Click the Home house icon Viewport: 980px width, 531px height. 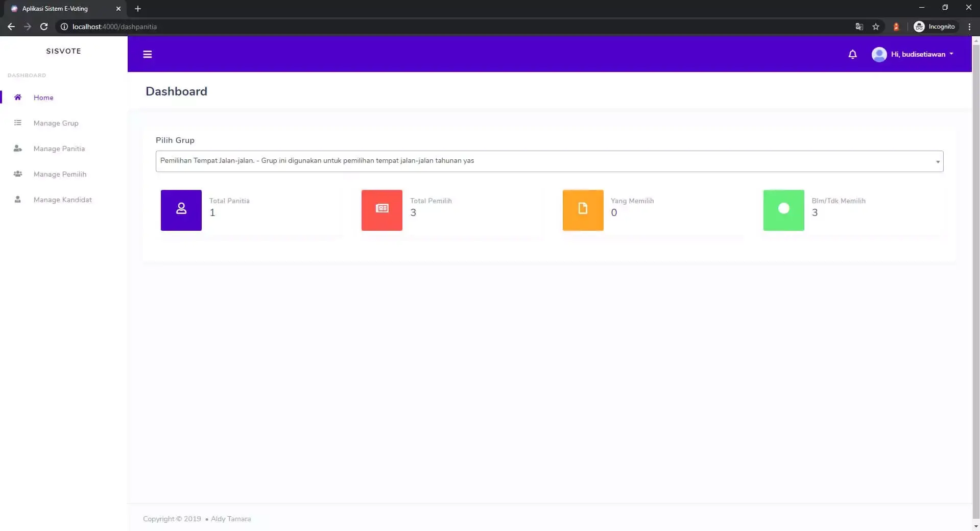18,97
